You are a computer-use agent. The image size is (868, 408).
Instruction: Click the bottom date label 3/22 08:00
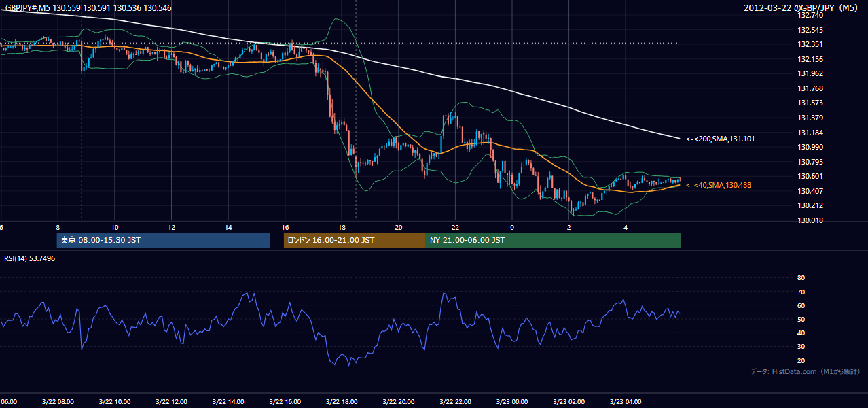[x=57, y=401]
